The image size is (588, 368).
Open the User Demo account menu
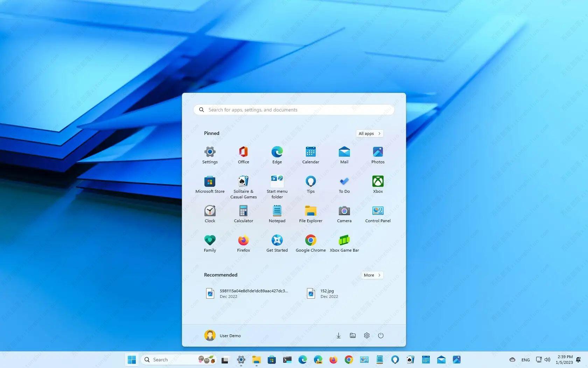coord(223,335)
